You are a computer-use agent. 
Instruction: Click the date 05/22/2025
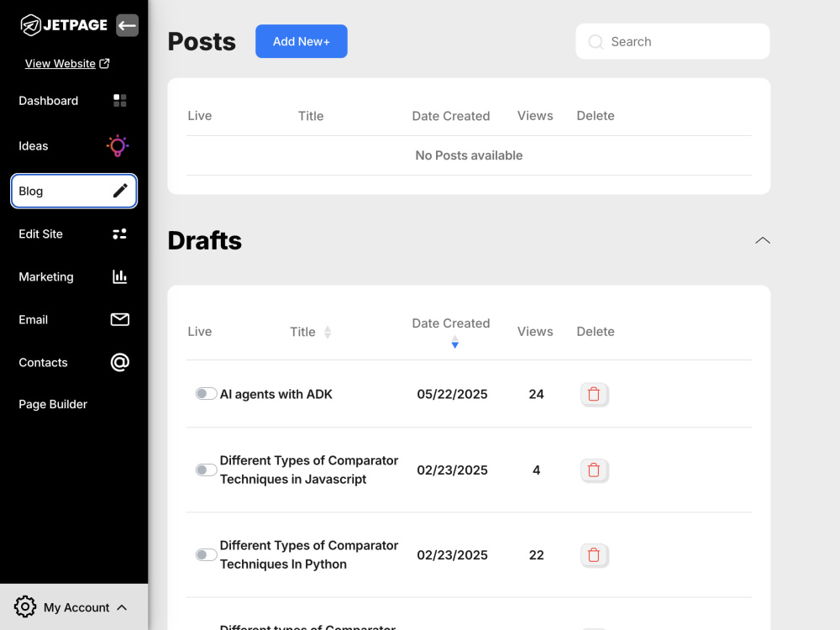coord(452,394)
